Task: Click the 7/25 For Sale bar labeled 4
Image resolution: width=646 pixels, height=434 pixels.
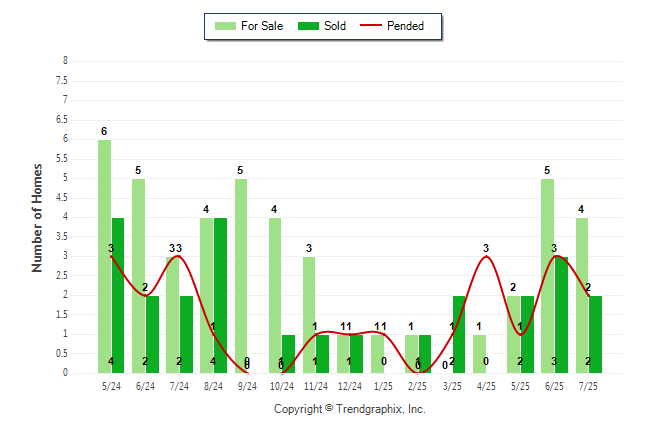Action: (582, 296)
